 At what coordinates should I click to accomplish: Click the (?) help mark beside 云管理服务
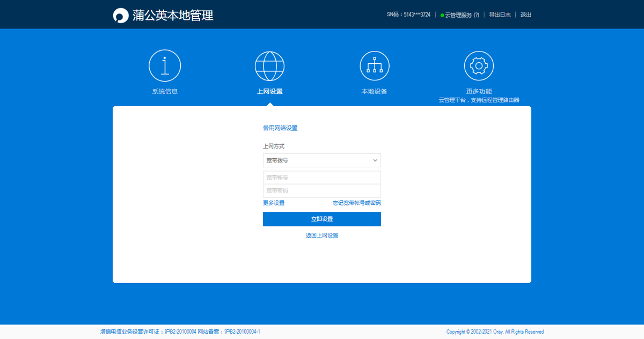point(476,15)
